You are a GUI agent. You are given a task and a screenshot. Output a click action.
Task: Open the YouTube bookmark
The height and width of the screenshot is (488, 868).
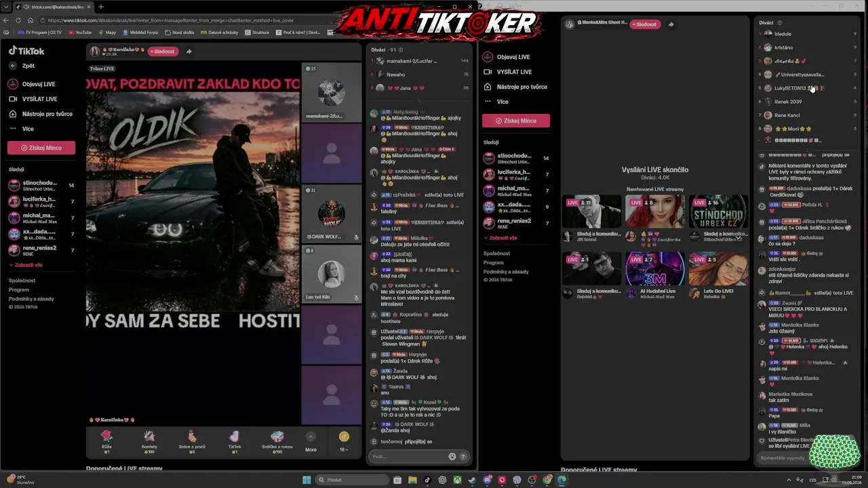(80, 32)
